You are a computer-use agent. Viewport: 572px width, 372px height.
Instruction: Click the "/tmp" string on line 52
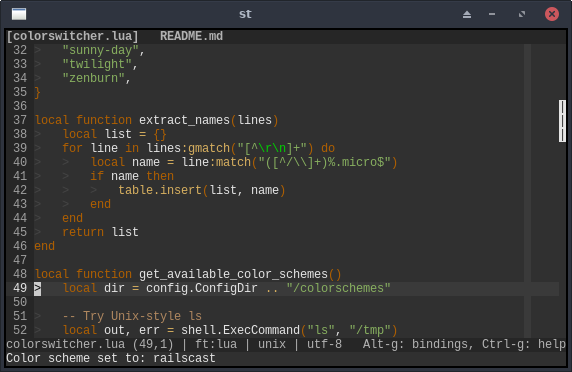(370, 330)
